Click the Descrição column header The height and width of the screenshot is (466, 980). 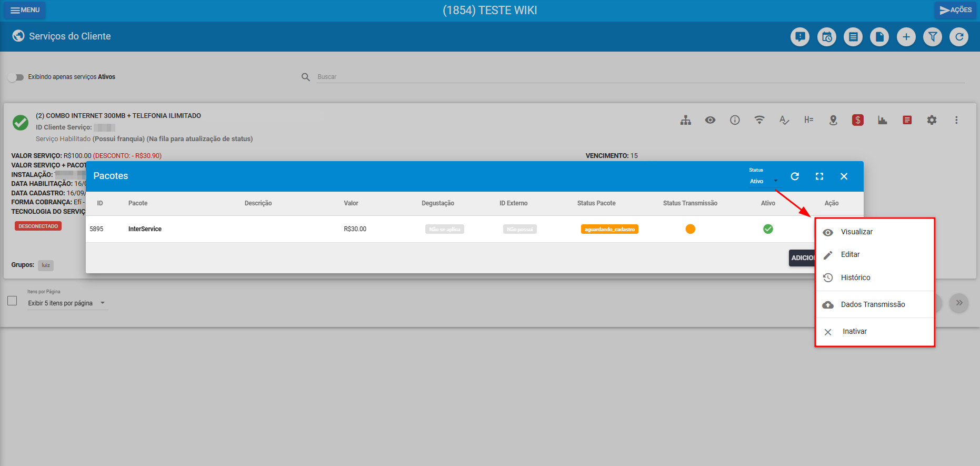point(258,203)
